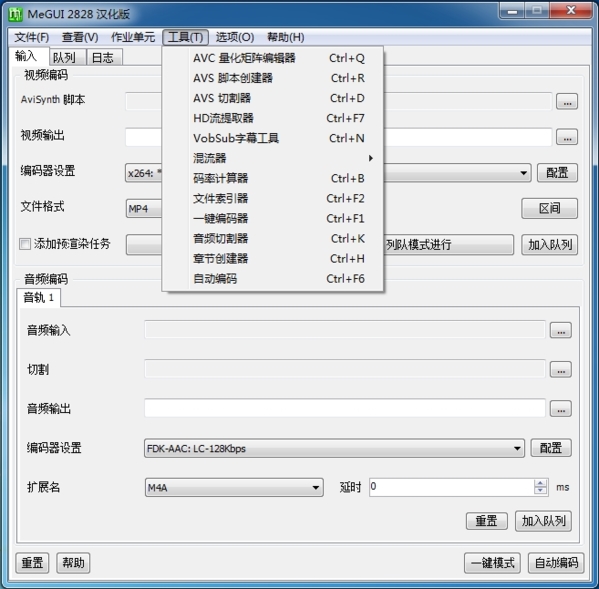Increase 延时 with up spinner arrow

point(540,483)
